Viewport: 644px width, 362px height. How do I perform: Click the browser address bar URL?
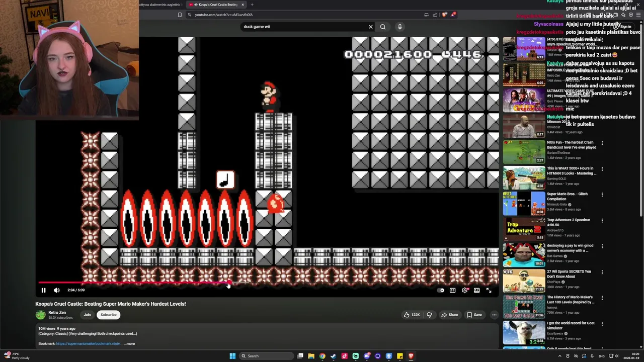coord(223,15)
